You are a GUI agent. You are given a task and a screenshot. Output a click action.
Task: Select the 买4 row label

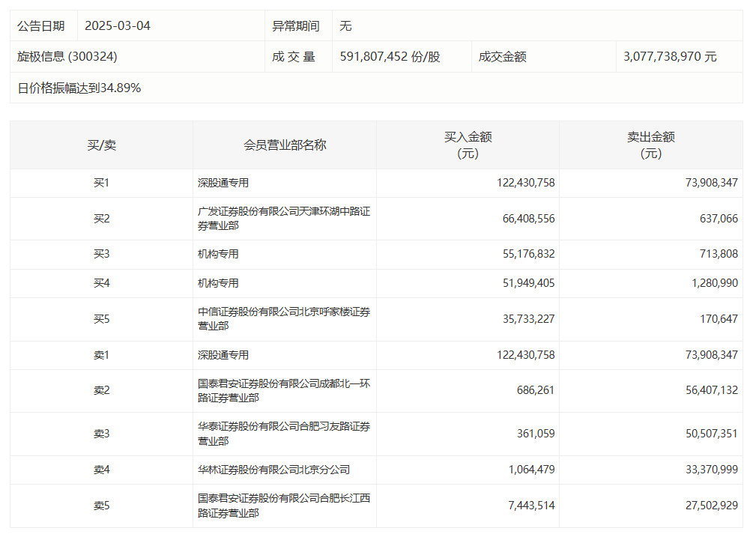(102, 283)
